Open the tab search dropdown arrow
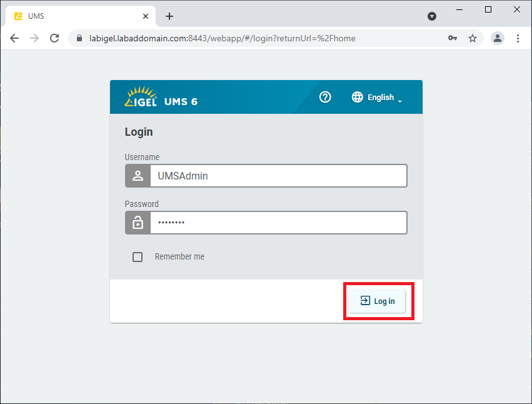The width and height of the screenshot is (532, 404). (x=432, y=16)
